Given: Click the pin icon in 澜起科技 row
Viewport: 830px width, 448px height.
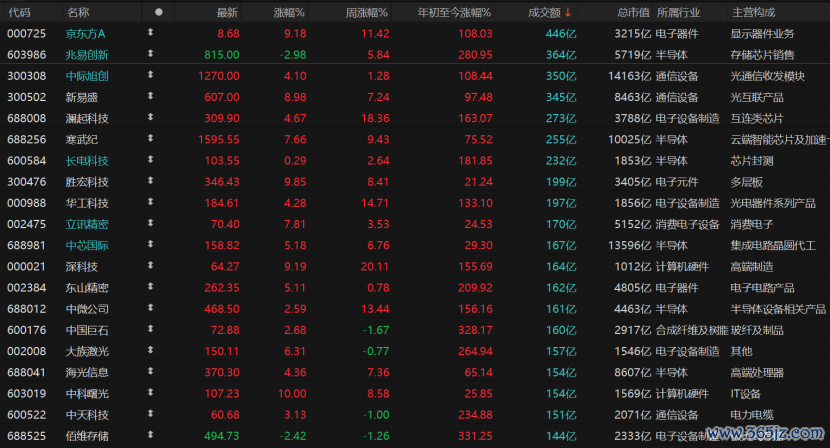Looking at the screenshot, I should point(150,117).
